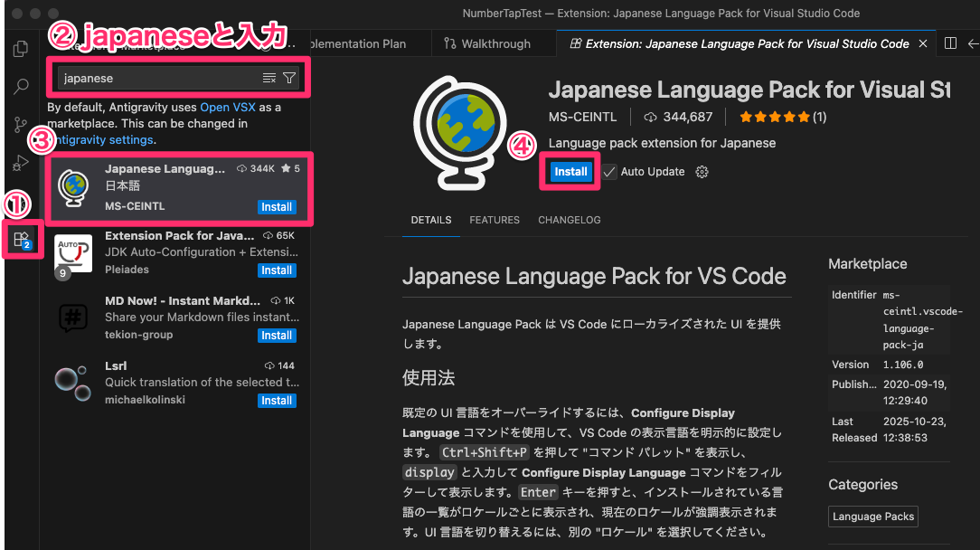Open the Explorer files icon in activity bar
980x550 pixels.
21,49
